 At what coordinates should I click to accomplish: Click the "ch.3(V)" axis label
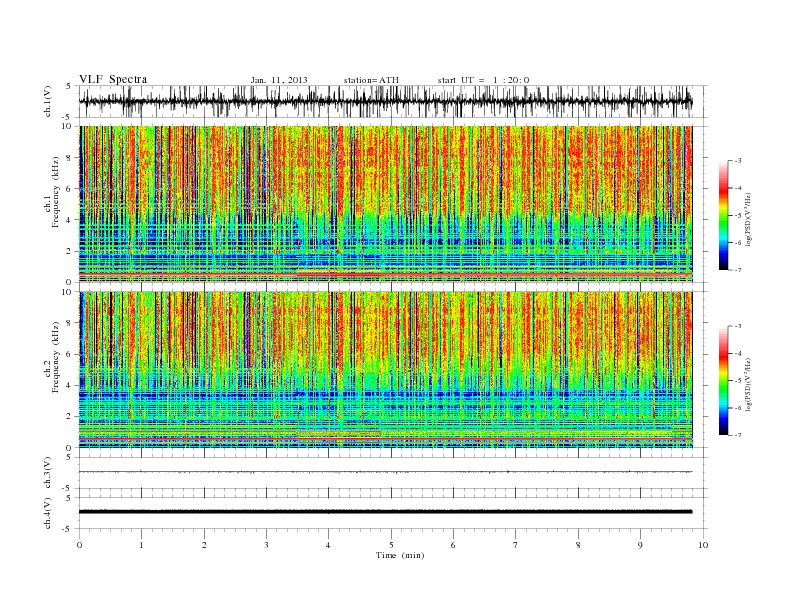[48, 473]
